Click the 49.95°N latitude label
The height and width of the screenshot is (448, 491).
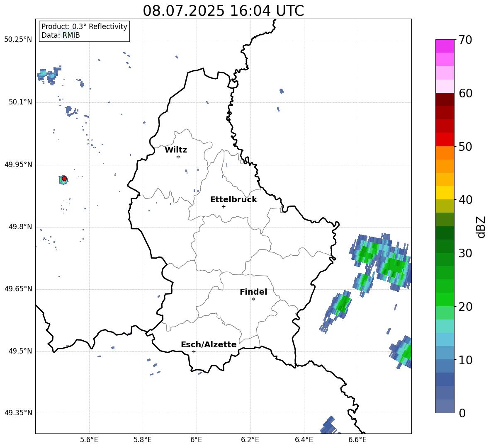(x=18, y=164)
